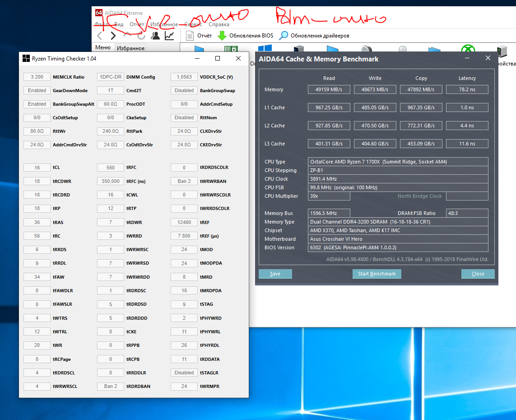
Task: Click the CPU Type field with Ryzen 7 1700X
Action: tap(398, 162)
